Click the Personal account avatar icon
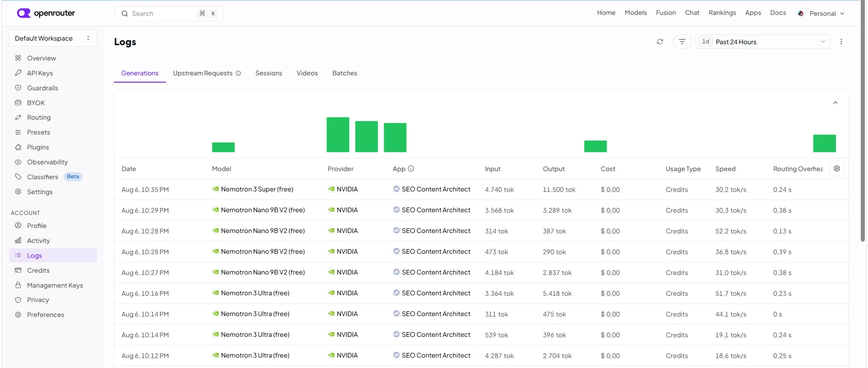Screen dimensions: 868x368 [x=801, y=14]
